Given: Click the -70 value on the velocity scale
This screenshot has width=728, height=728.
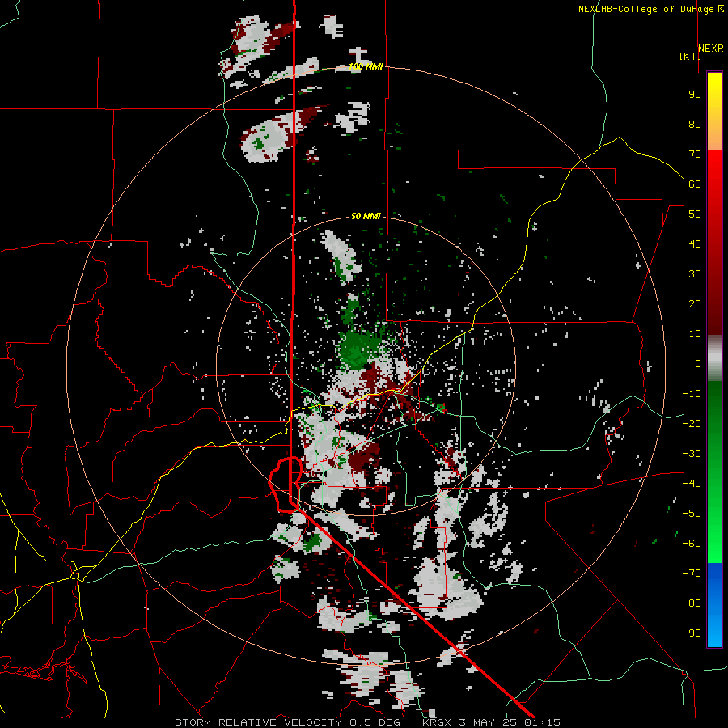Looking at the screenshot, I should 692,574.
